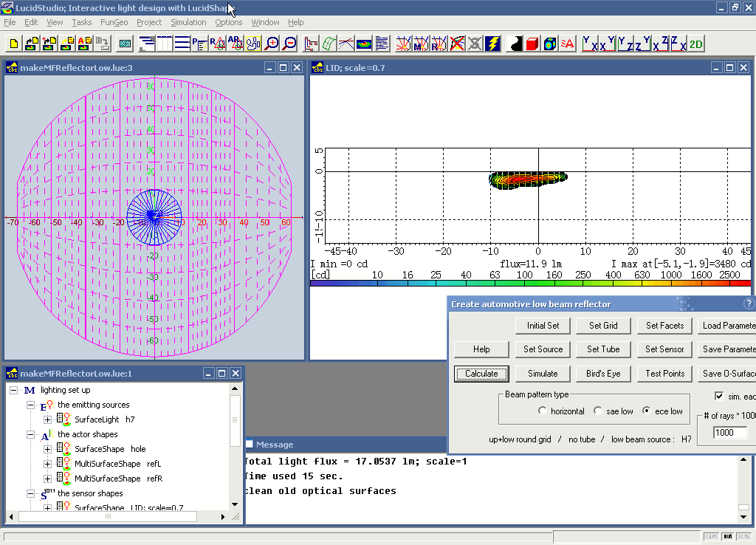This screenshot has width=756, height=545.
Task: Select the ece low beam pattern
Action: [x=647, y=411]
